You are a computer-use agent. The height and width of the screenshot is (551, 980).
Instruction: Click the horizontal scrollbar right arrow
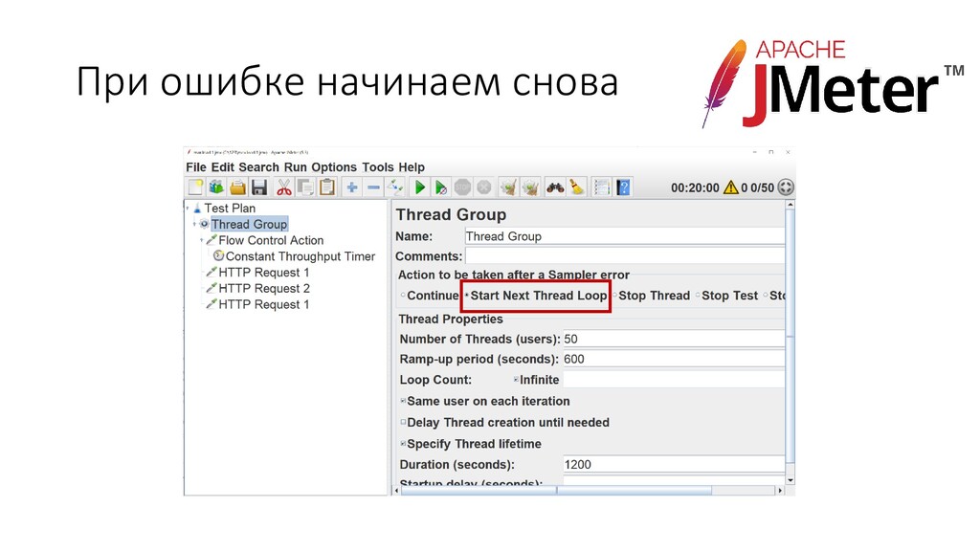coord(780,491)
